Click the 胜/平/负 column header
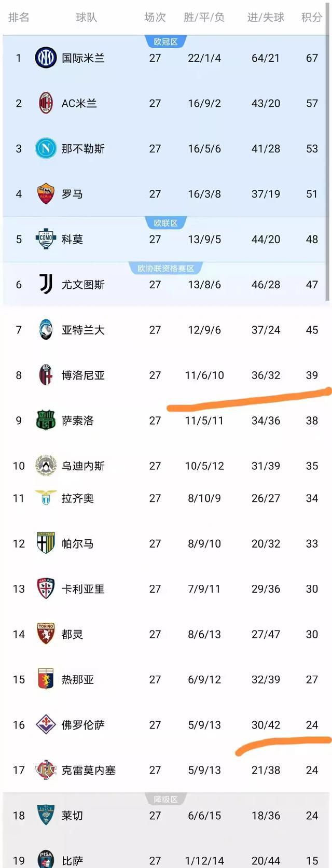Screen dimensions: 332x868 pyautogui.click(x=204, y=18)
